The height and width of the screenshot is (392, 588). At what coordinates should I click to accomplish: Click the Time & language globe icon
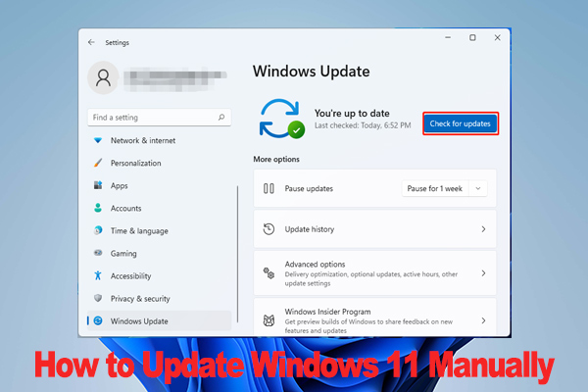98,230
